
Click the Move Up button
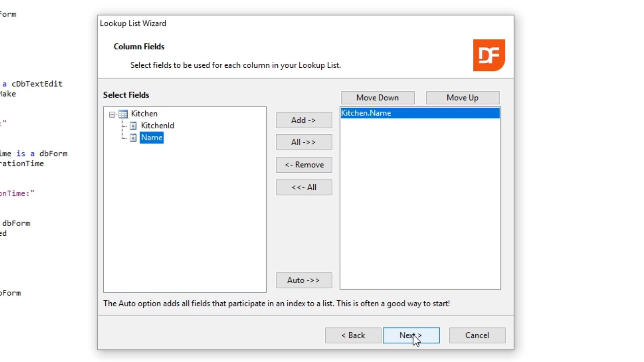462,98
